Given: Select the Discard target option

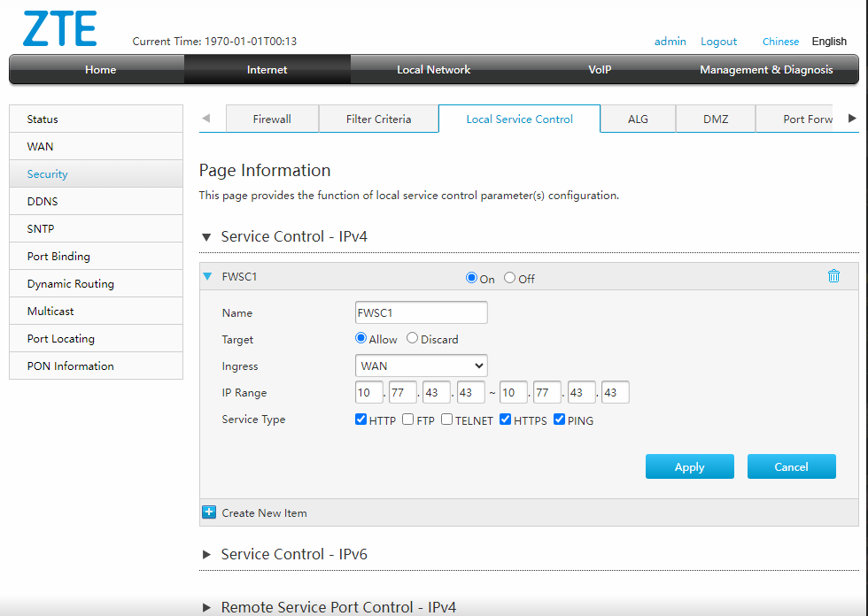Looking at the screenshot, I should click(x=412, y=338).
